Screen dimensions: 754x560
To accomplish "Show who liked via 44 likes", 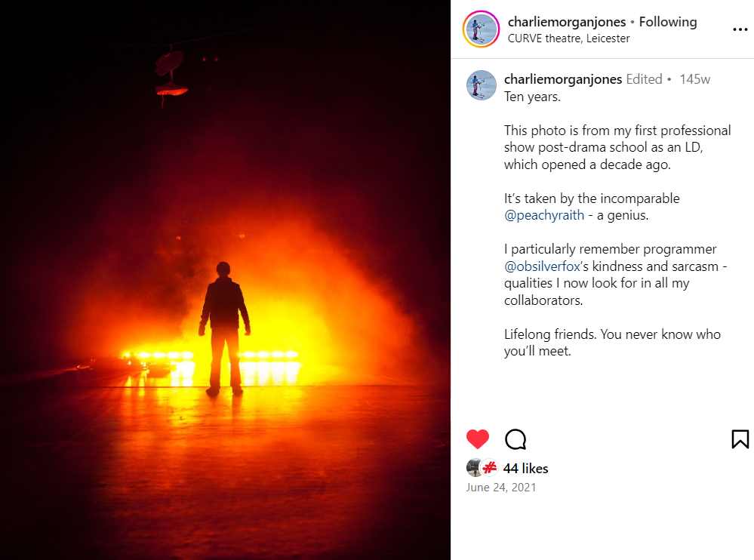I will [x=525, y=469].
